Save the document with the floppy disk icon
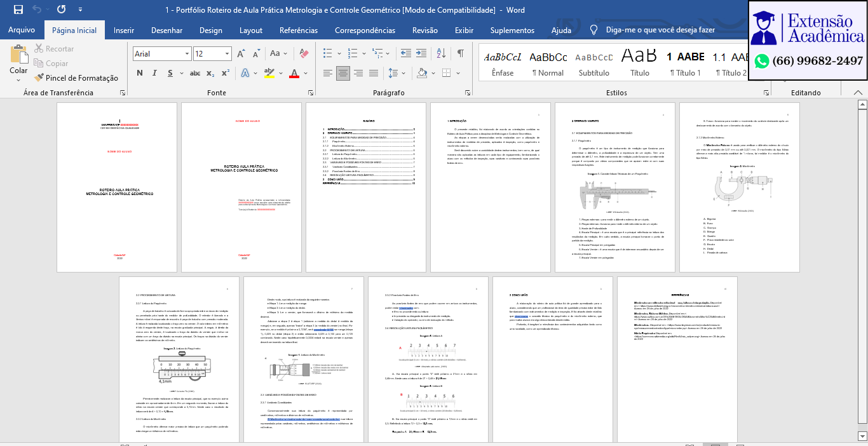Image resolution: width=868 pixels, height=446 pixels. [18, 10]
